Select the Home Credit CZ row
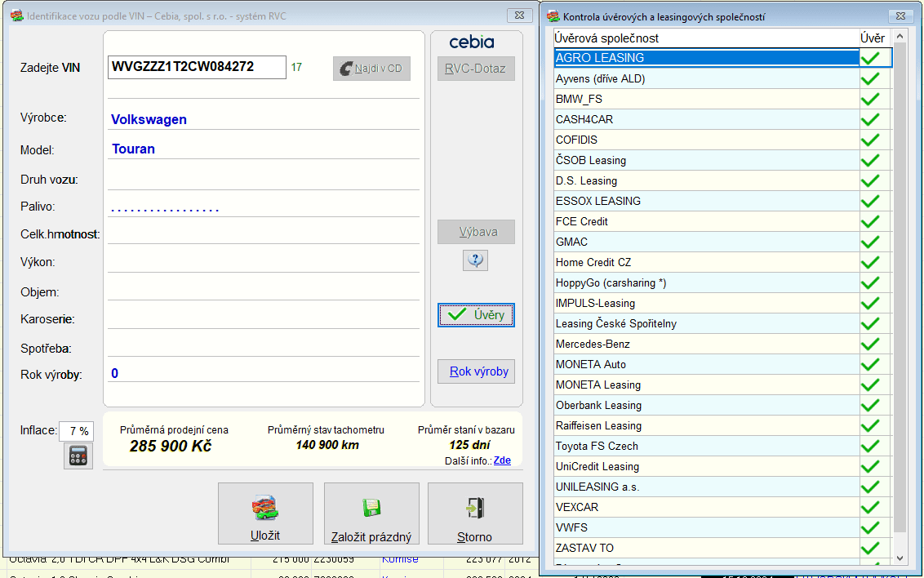 point(722,262)
